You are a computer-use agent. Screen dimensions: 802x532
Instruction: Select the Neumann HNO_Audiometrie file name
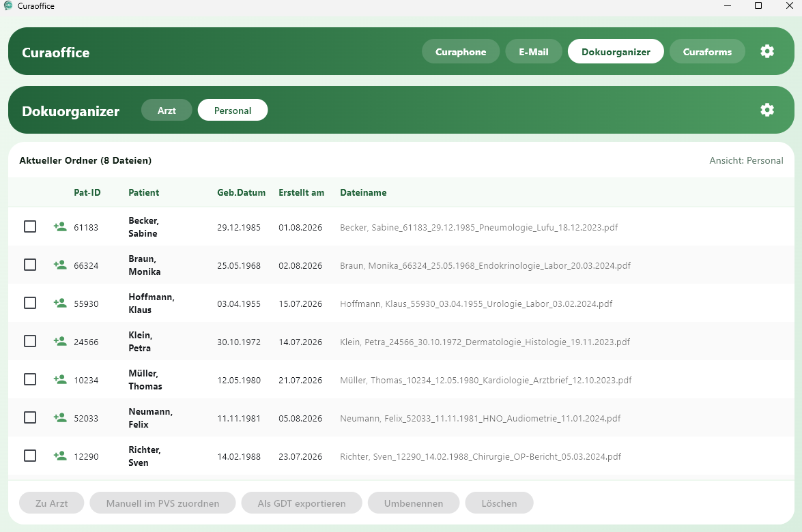(481, 419)
